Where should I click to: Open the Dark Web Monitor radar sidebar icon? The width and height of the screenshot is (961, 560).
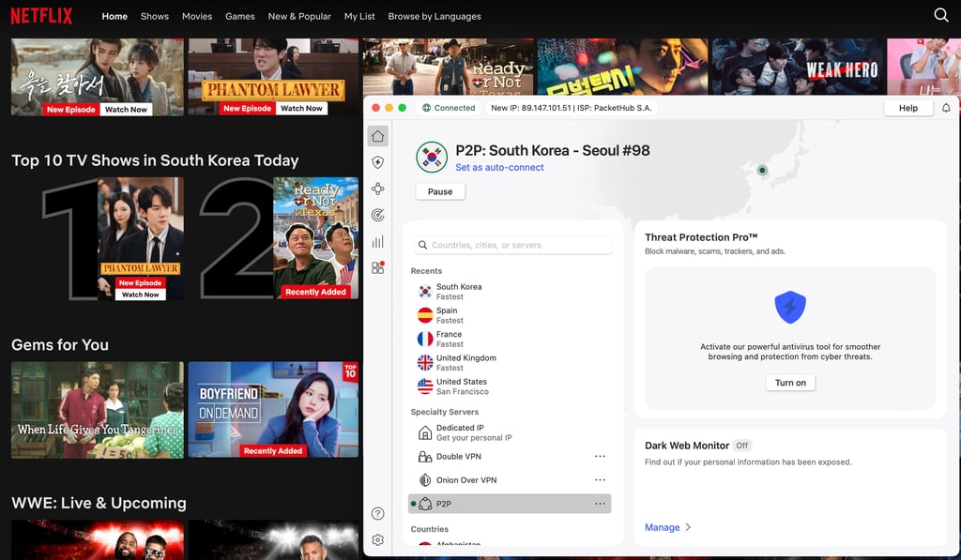click(x=377, y=215)
